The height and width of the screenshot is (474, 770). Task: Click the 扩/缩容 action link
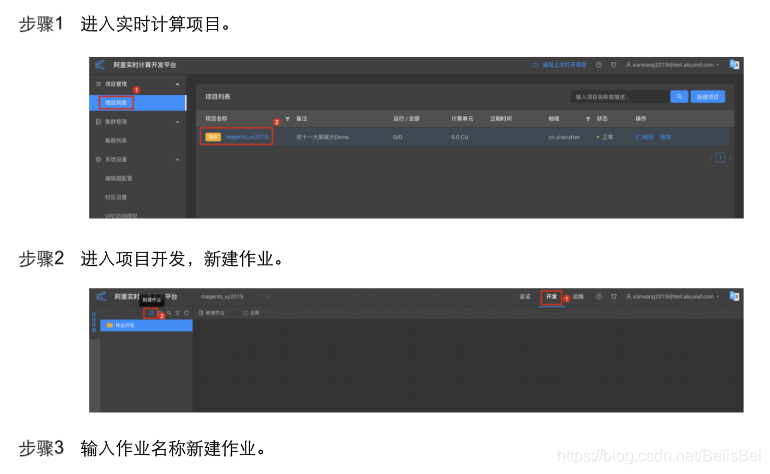tap(644, 137)
